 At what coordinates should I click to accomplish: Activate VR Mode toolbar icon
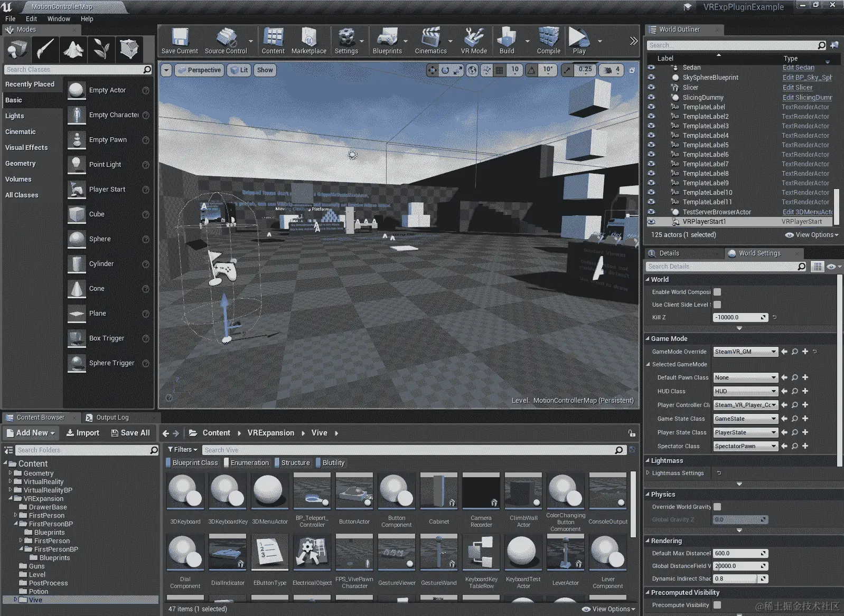474,41
